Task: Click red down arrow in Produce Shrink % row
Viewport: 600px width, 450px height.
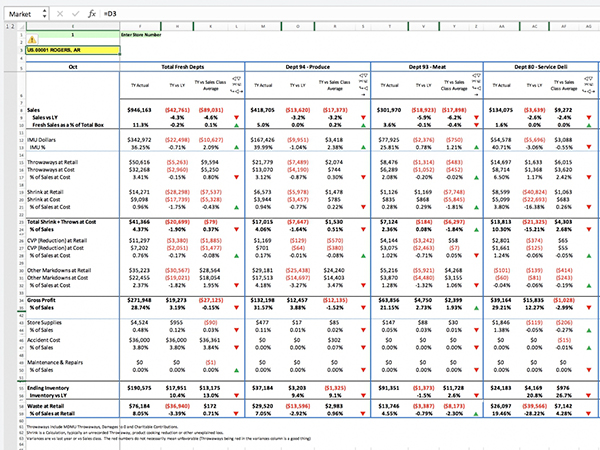Action: click(364, 207)
